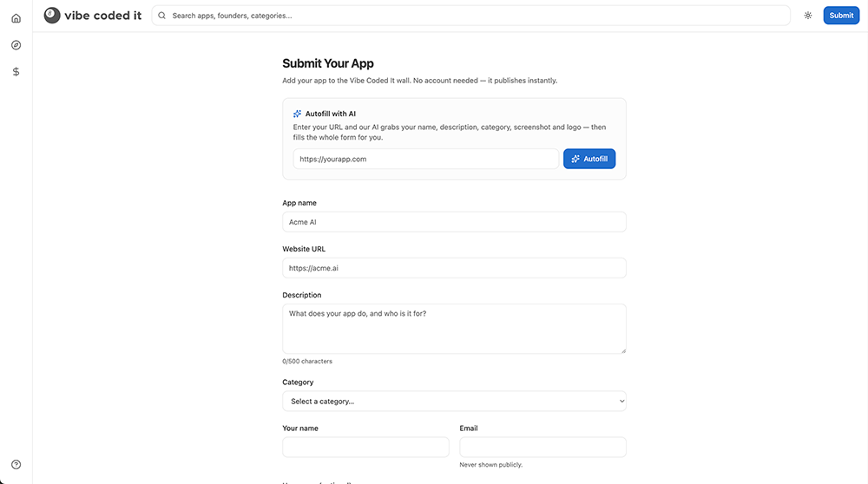Click the https://yourapp.com URL field
This screenshot has width=868, height=484.
click(x=425, y=159)
